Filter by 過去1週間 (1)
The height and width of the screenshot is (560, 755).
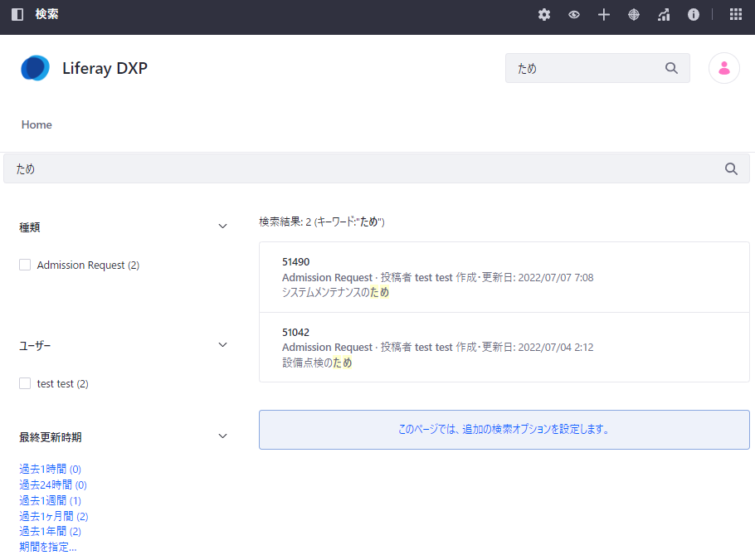tap(50, 500)
